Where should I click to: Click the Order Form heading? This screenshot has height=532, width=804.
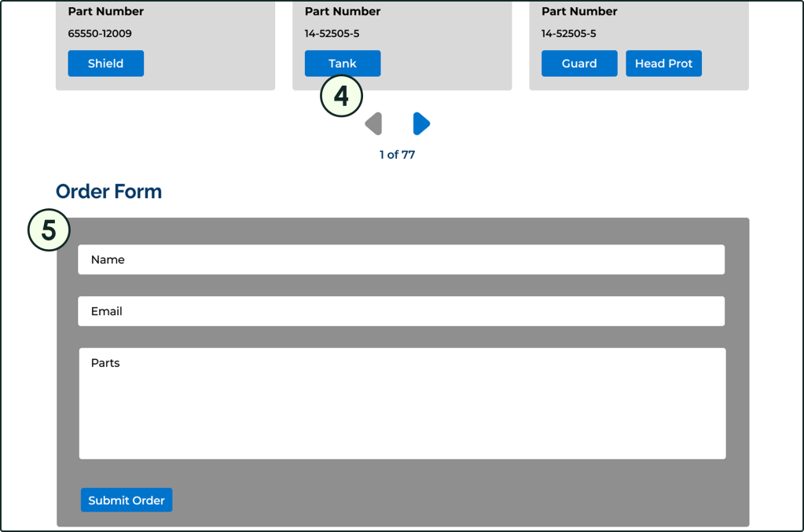pos(108,192)
